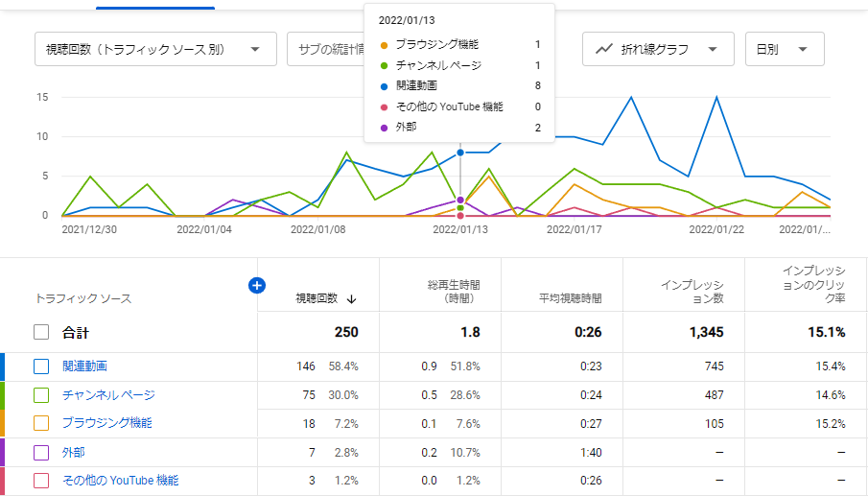Viewport: 868px width, 496px height.
Task: Click the 平均視聴時間 column header
Action: (x=570, y=298)
